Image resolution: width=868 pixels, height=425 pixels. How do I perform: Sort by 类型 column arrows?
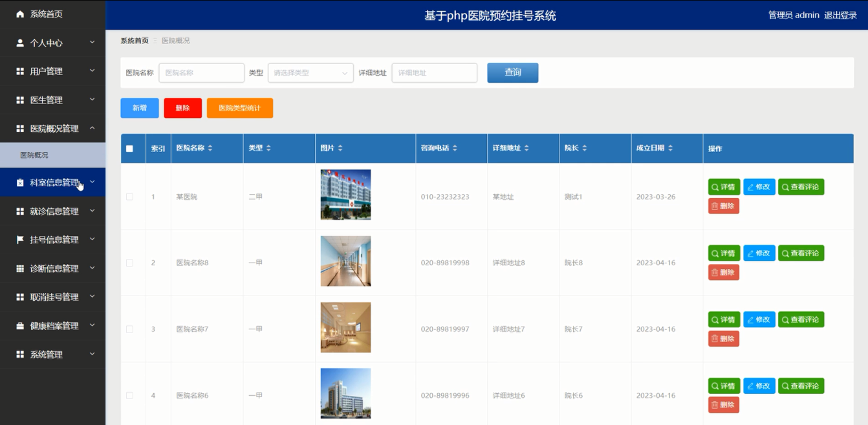point(268,148)
